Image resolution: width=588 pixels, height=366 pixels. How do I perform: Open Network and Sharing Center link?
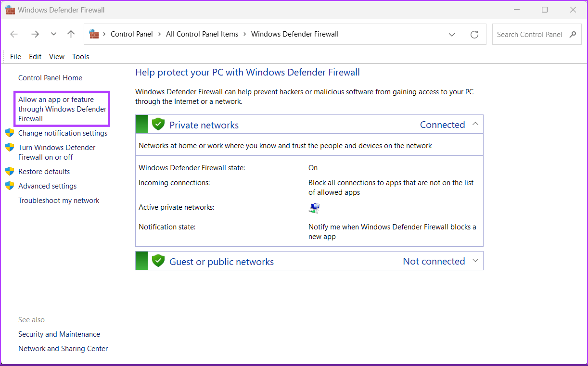pyautogui.click(x=63, y=349)
